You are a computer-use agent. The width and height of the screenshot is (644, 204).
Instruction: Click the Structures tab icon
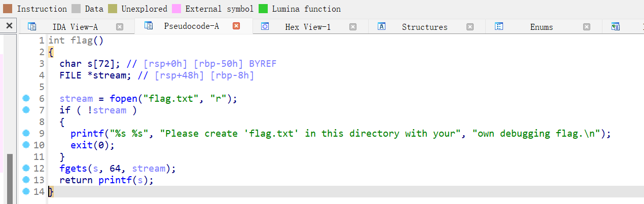382,27
